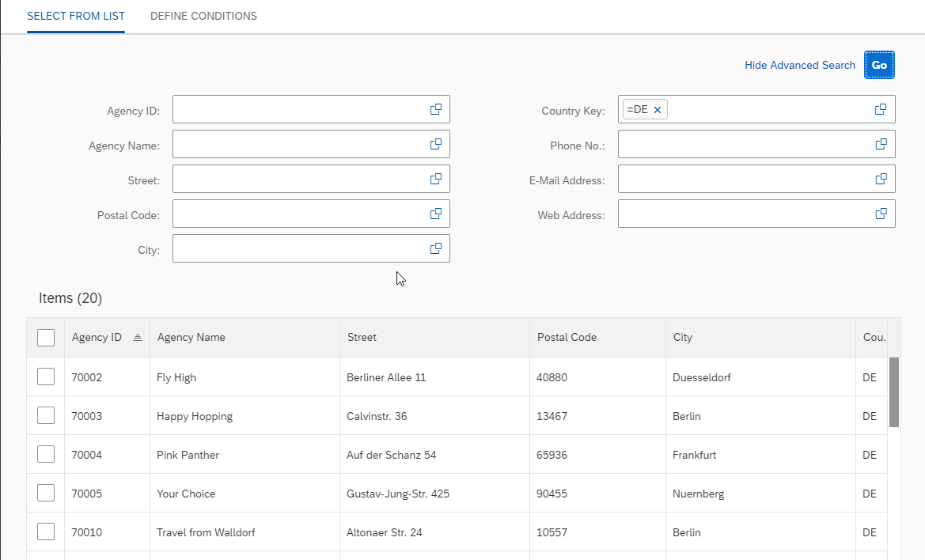Select the Pink Panther row checkbox
Screen dimensions: 925x560
46,455
